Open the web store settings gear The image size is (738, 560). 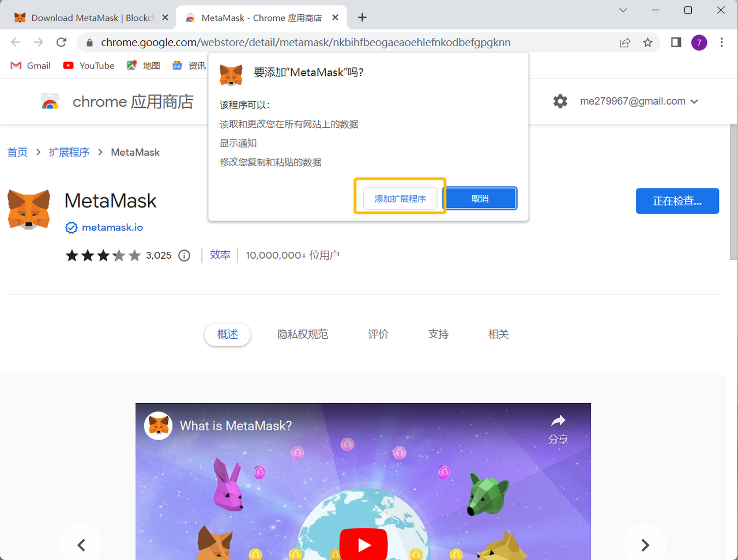point(560,101)
